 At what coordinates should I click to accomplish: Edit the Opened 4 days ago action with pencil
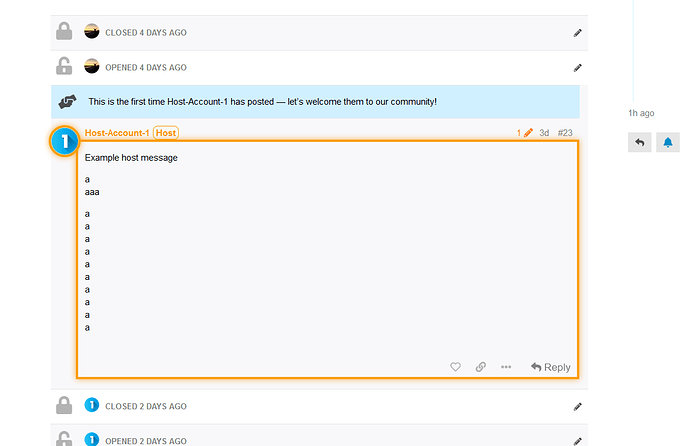click(577, 68)
